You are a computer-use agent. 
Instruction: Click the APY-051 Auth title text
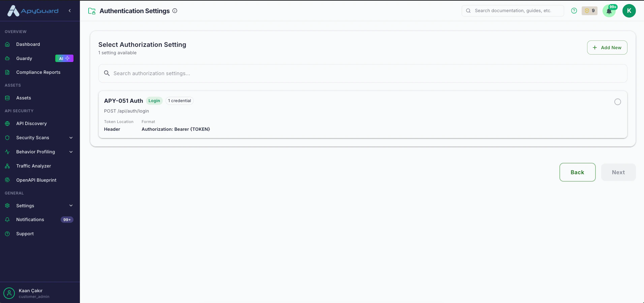pos(123,101)
